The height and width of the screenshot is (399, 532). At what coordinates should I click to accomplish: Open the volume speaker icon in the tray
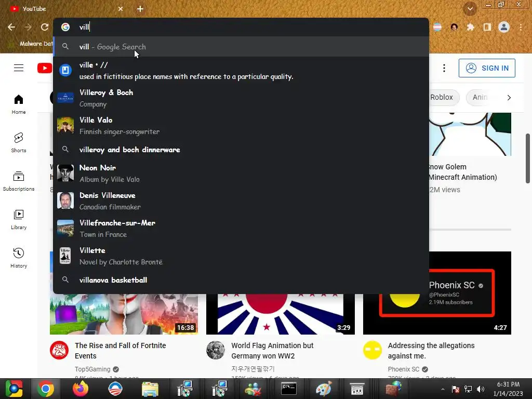481,389
